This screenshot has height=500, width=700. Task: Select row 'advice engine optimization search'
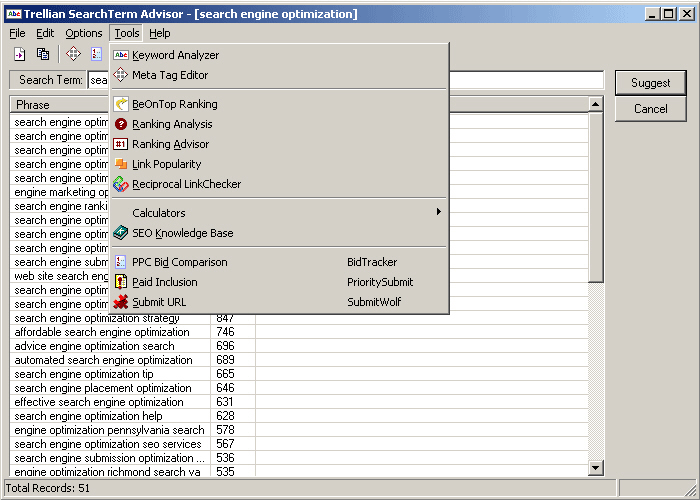click(299, 346)
